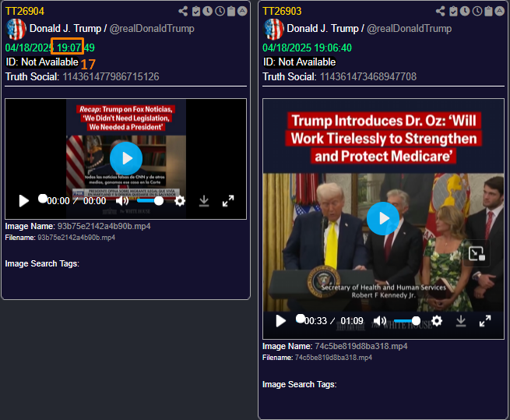Mute the TT26904 video speaker icon
Screen dimensions: 510x420
coord(122,201)
